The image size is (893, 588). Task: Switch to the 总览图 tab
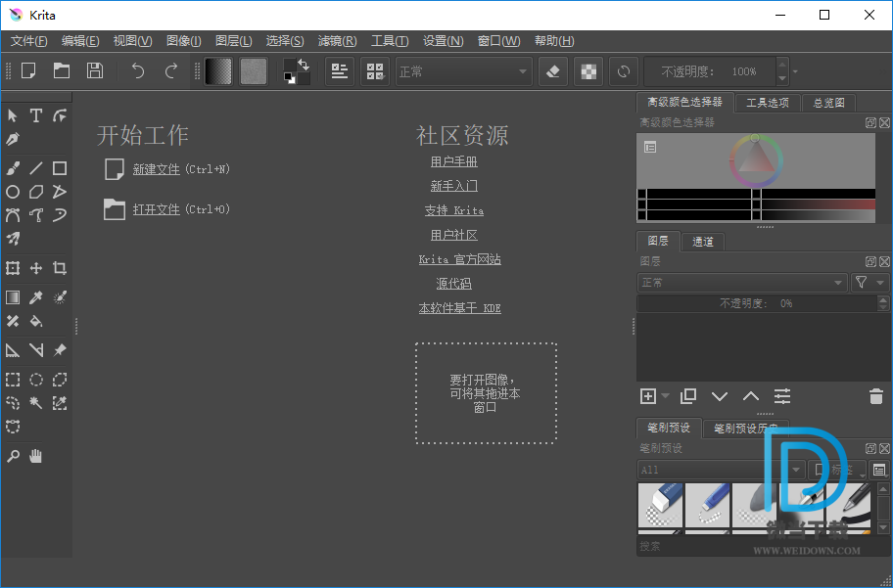click(828, 103)
